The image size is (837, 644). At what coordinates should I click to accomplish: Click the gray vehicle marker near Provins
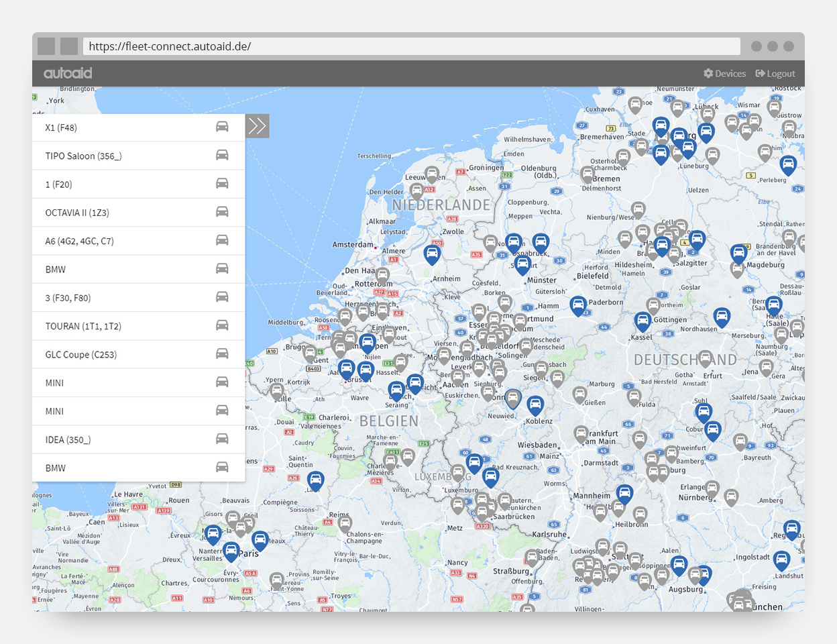276,581
